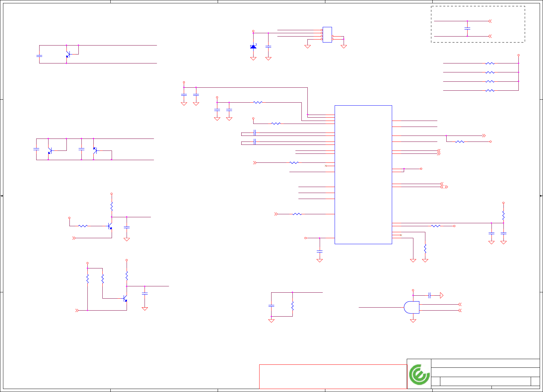The height and width of the screenshot is (392, 543).
Task: Click ground symbol below the AND gate
Action: pos(413,321)
